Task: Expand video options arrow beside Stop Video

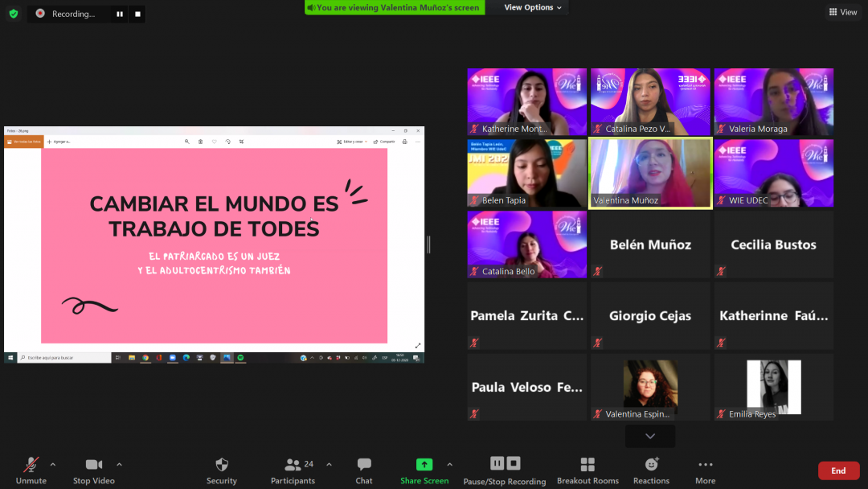Action: coord(119,464)
